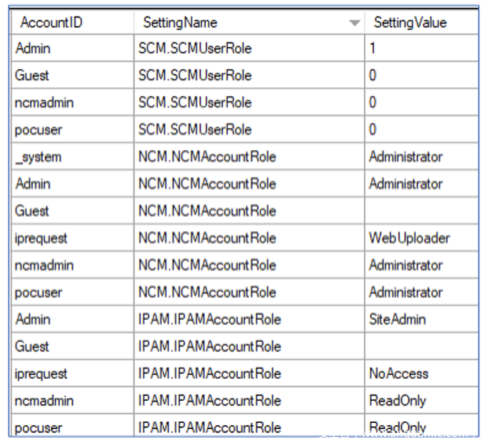Select the WebUploader value cell
The height and width of the screenshot is (448, 488).
[x=420, y=238]
